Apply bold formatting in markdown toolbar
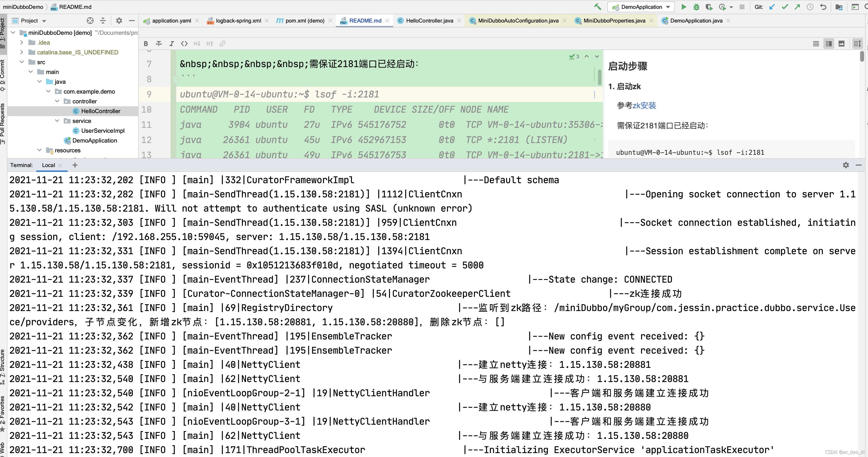The height and width of the screenshot is (457, 868). pyautogui.click(x=146, y=43)
